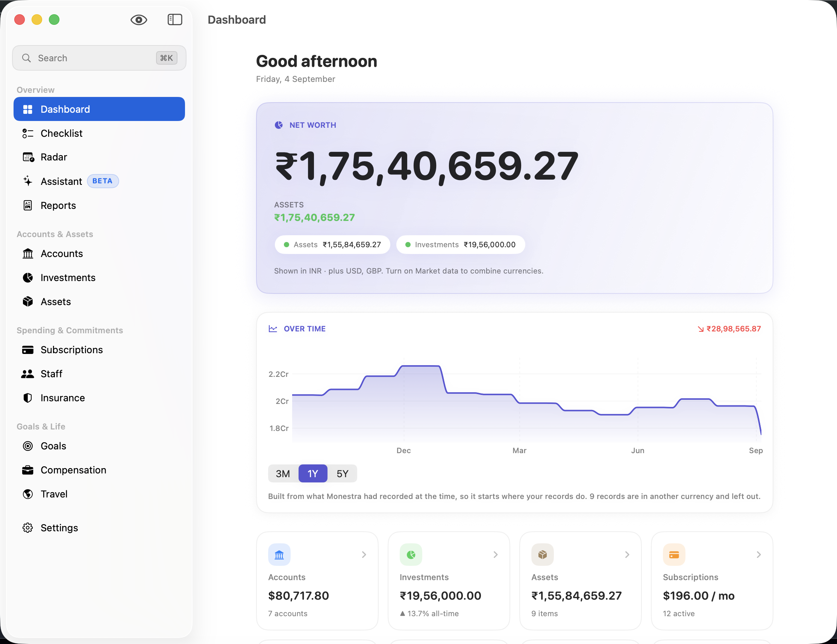Screen dimensions: 837x644
Task: Select the 1Y chart range
Action: [313, 474]
